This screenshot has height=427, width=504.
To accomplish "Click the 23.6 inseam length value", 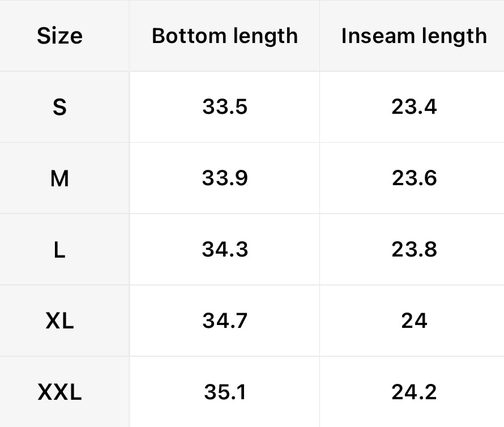I will (414, 178).
